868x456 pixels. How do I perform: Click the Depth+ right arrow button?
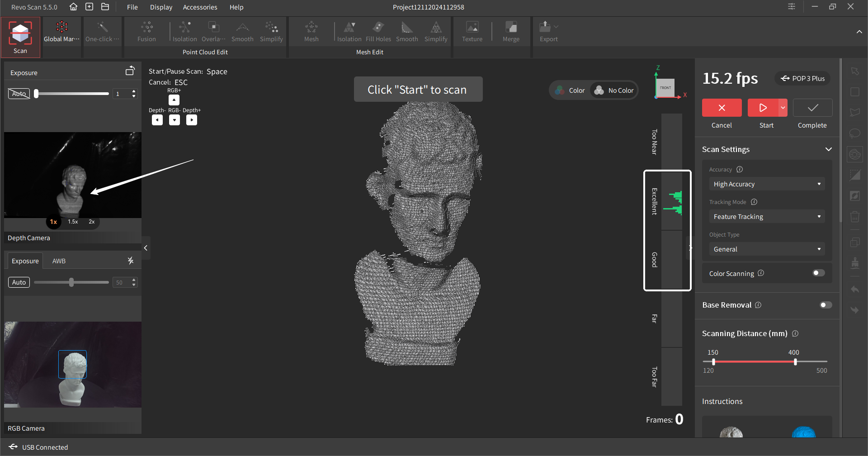click(192, 120)
